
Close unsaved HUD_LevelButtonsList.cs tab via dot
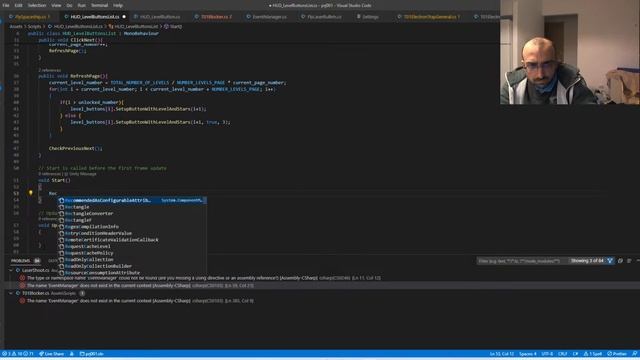click(x=124, y=17)
